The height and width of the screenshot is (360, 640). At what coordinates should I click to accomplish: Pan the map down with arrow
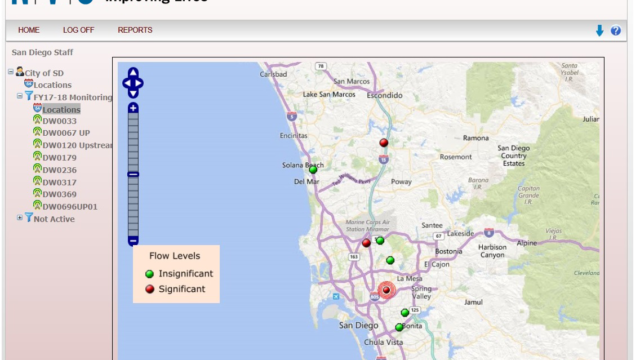tap(133, 94)
